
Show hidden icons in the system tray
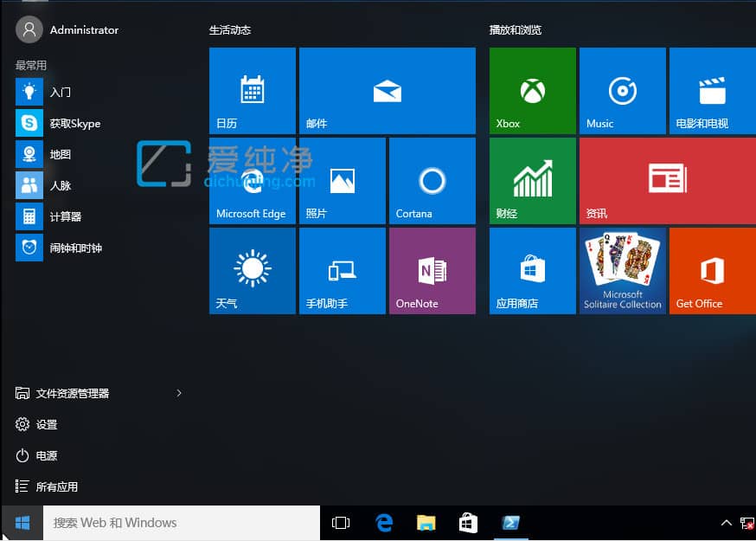point(727,523)
